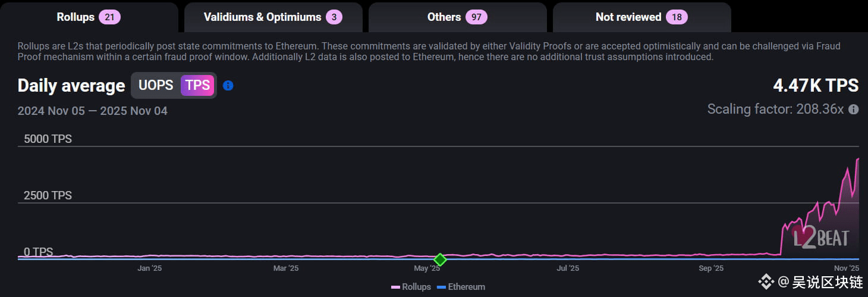This screenshot has height=297, width=868.
Task: Switch to the Rollups tab
Action: click(x=89, y=17)
